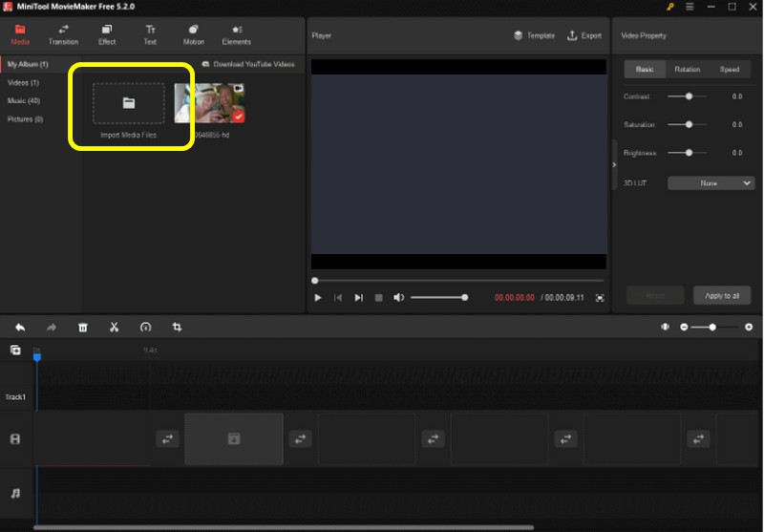Delete clip with the trash icon
Viewport: 764px width, 532px height.
point(83,328)
